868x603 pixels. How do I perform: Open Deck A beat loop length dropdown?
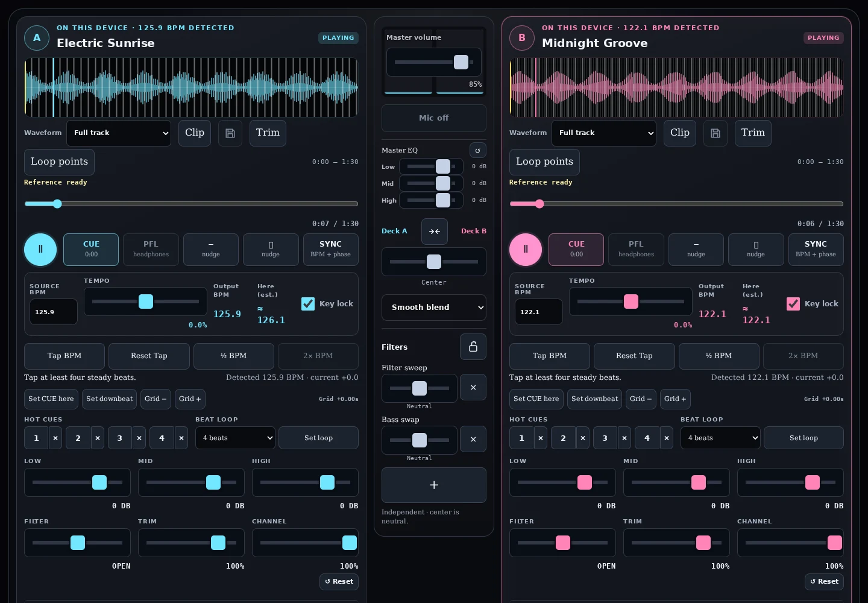(235, 438)
